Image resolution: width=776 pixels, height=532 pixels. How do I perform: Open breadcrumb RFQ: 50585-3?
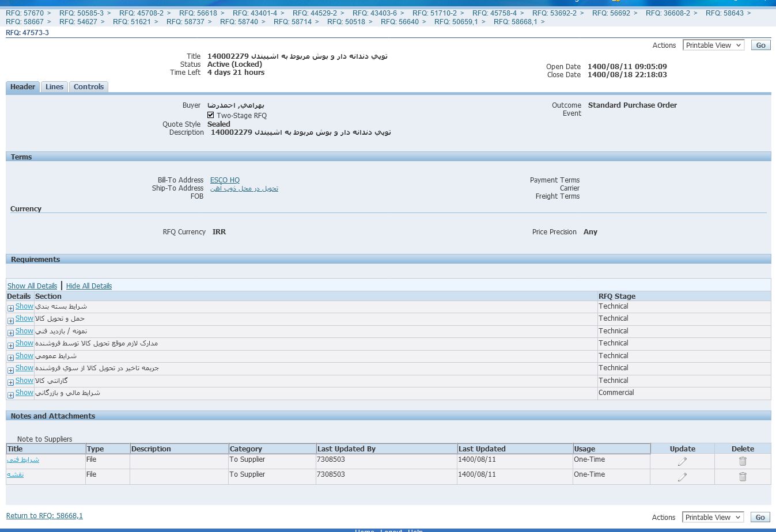[82, 13]
